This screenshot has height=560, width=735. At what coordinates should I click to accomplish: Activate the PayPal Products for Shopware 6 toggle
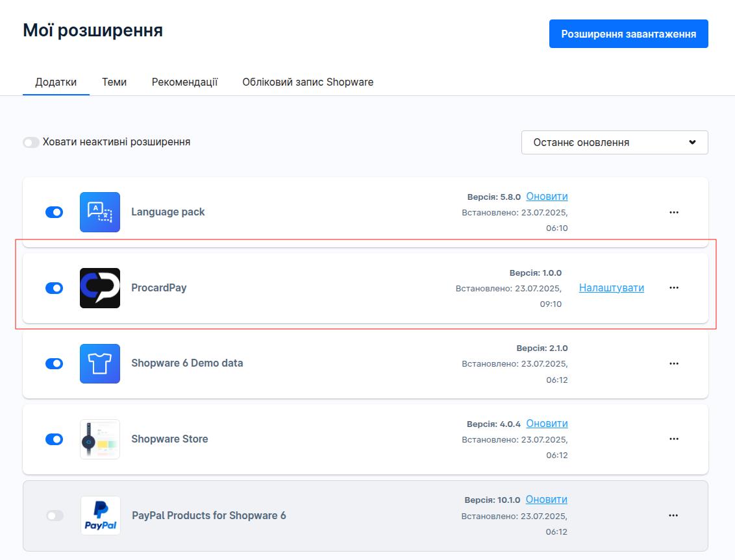[x=55, y=516]
